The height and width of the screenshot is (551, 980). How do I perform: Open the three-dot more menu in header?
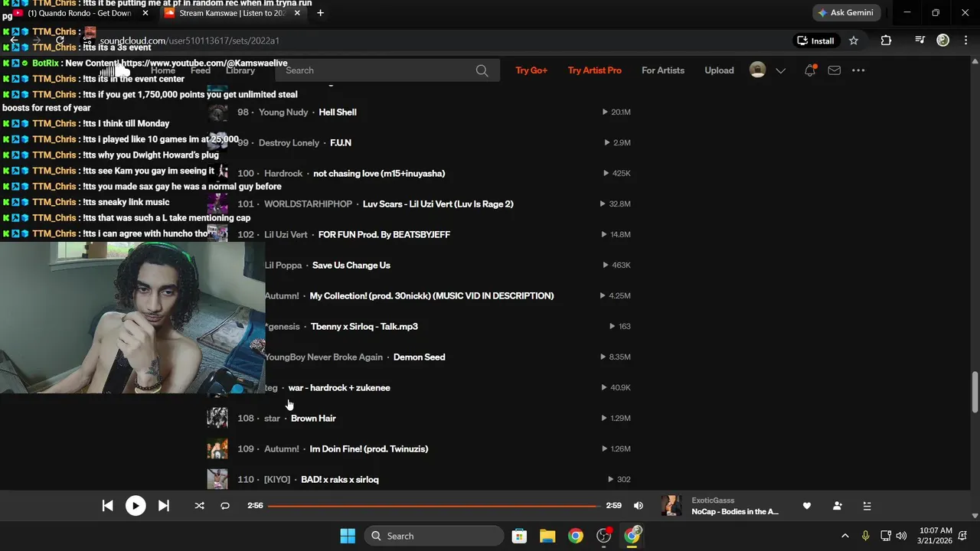858,70
